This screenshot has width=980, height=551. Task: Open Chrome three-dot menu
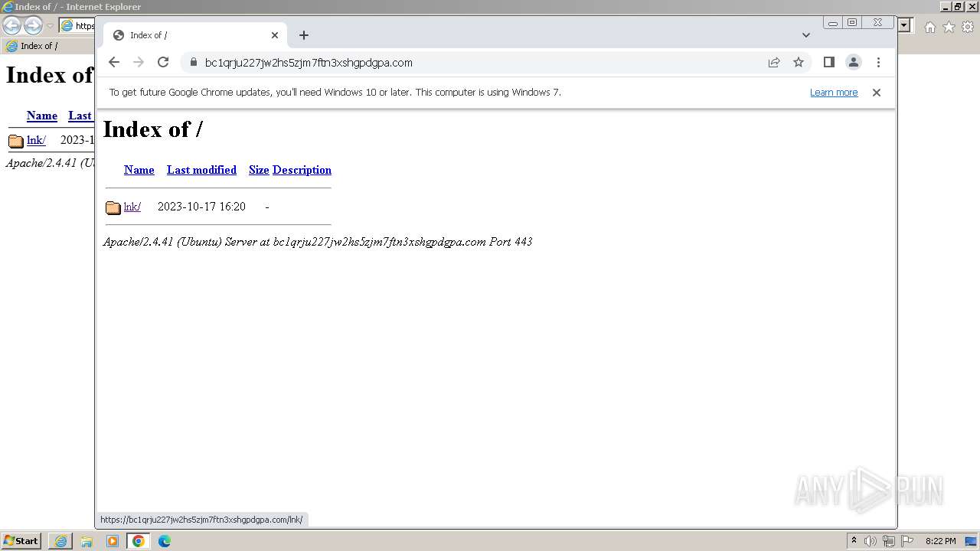click(878, 63)
